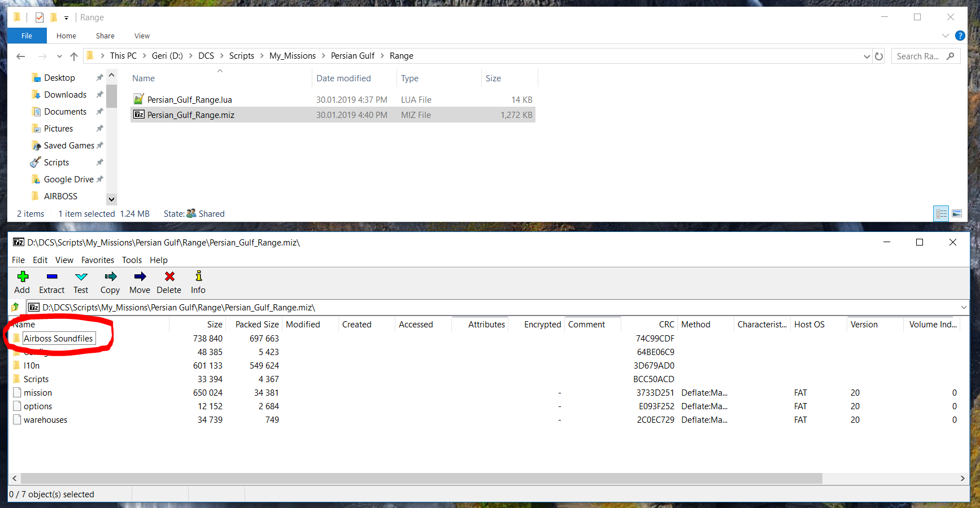980x508 pixels.
Task: Open the Favorites menu in 7-Zip
Action: [x=97, y=260]
